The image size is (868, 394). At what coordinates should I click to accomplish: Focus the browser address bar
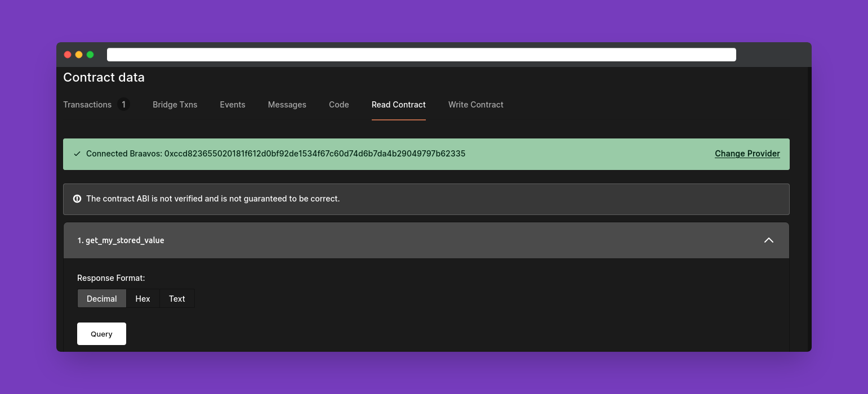(x=421, y=55)
